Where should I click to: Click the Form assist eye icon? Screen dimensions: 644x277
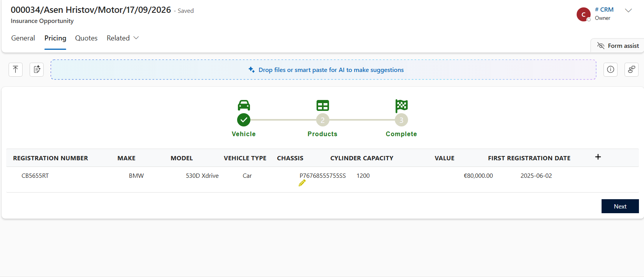point(601,46)
